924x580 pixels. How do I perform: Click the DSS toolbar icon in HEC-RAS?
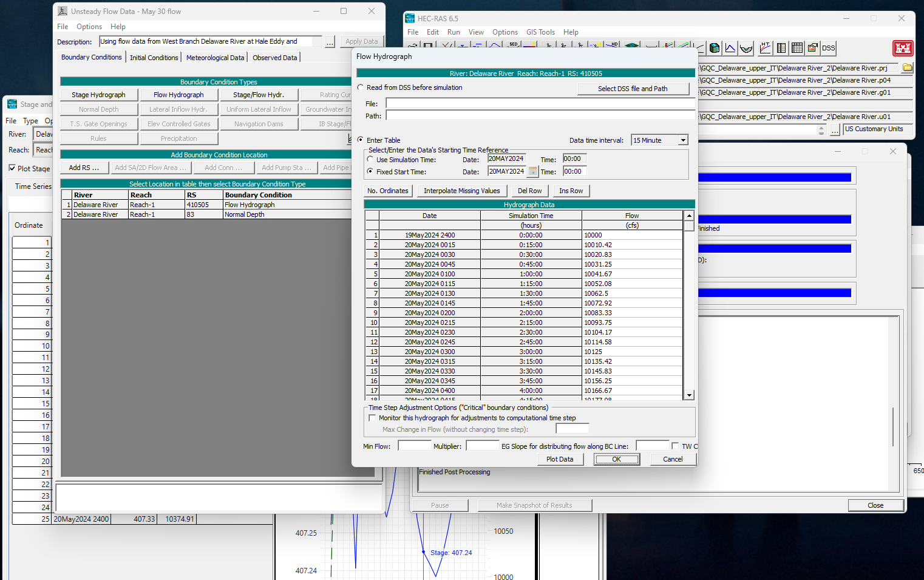point(828,48)
